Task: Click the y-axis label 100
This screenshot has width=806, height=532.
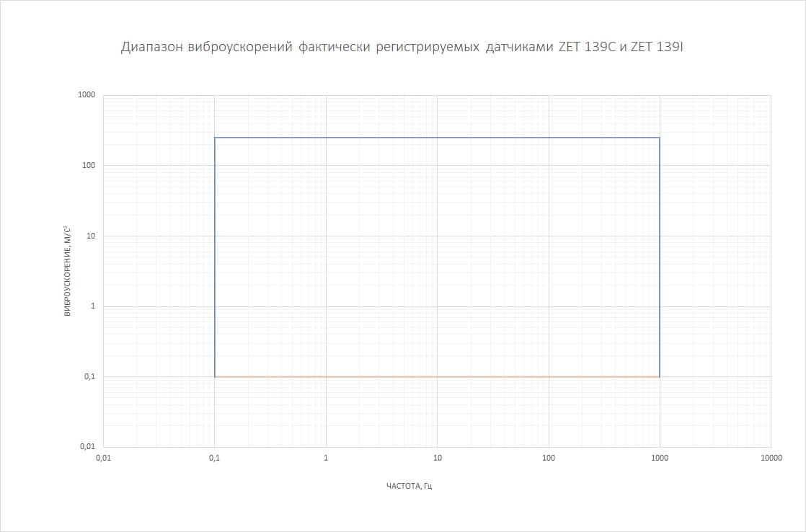Action: pos(89,165)
